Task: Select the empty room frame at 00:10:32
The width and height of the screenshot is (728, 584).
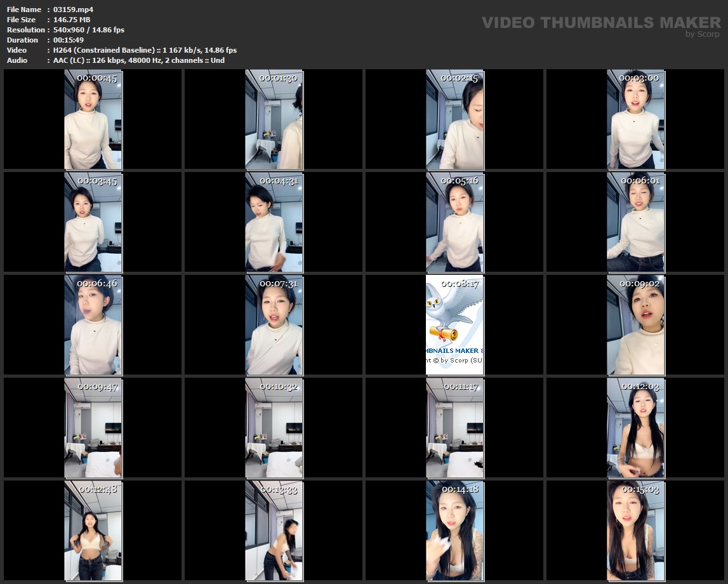Action: point(274,428)
